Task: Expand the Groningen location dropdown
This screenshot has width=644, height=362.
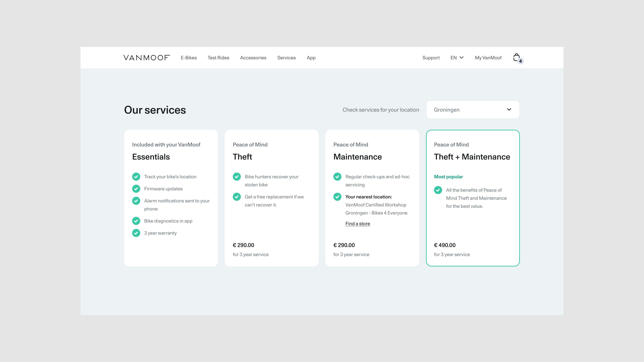Action: pos(473,110)
